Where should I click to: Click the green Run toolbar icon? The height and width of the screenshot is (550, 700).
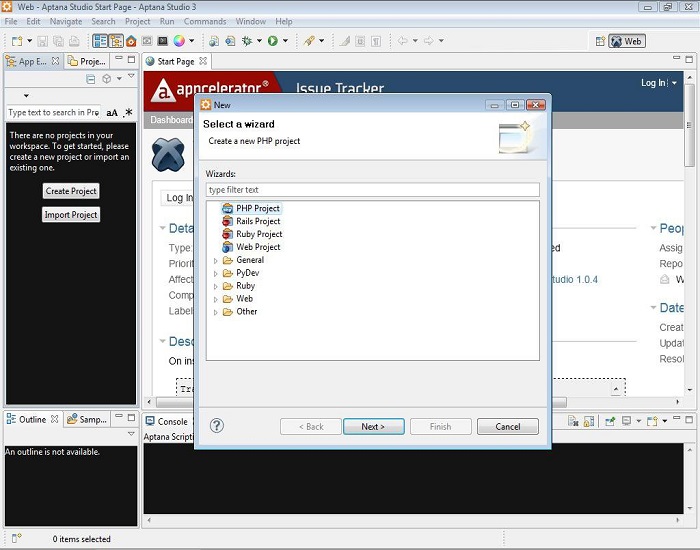tap(272, 41)
